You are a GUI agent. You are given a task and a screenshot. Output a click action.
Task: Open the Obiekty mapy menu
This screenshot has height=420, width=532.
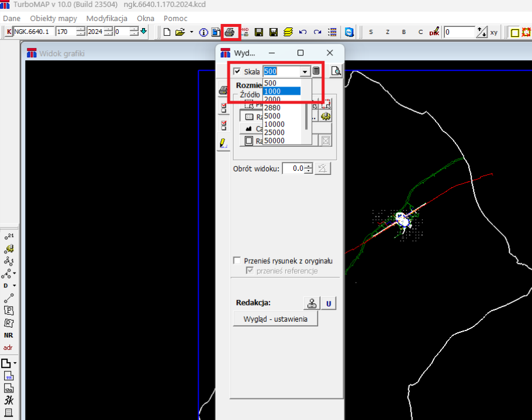53,18
